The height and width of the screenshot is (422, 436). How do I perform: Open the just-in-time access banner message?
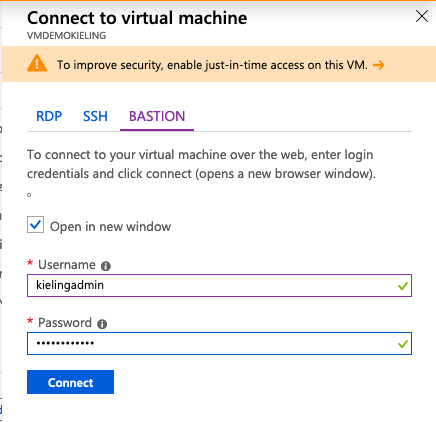[x=212, y=65]
